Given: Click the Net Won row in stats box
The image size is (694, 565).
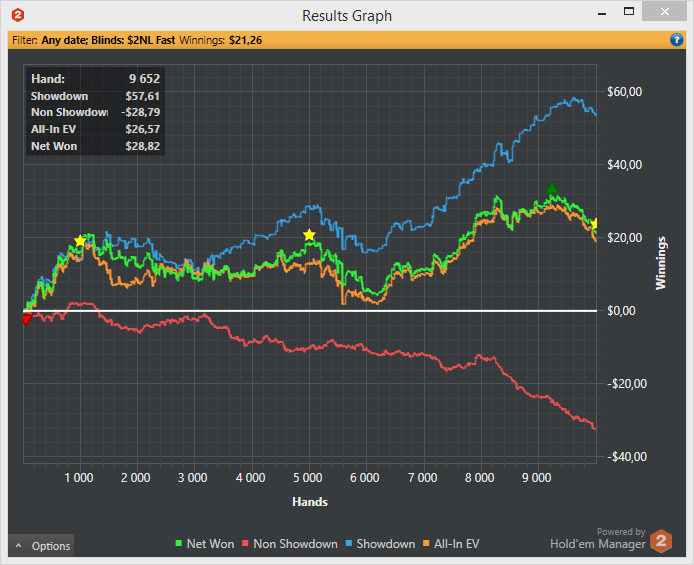Looking at the screenshot, I should point(95,145).
